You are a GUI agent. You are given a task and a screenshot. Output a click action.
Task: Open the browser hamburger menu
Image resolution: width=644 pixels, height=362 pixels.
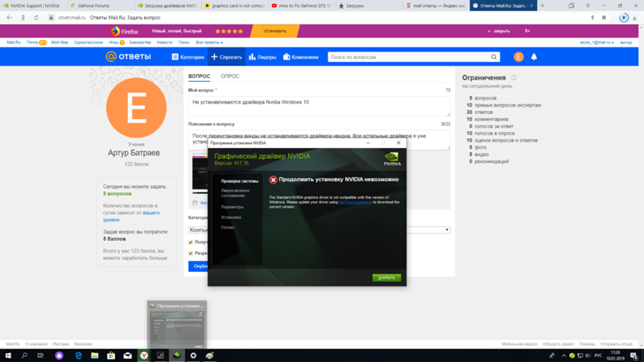coord(588,6)
